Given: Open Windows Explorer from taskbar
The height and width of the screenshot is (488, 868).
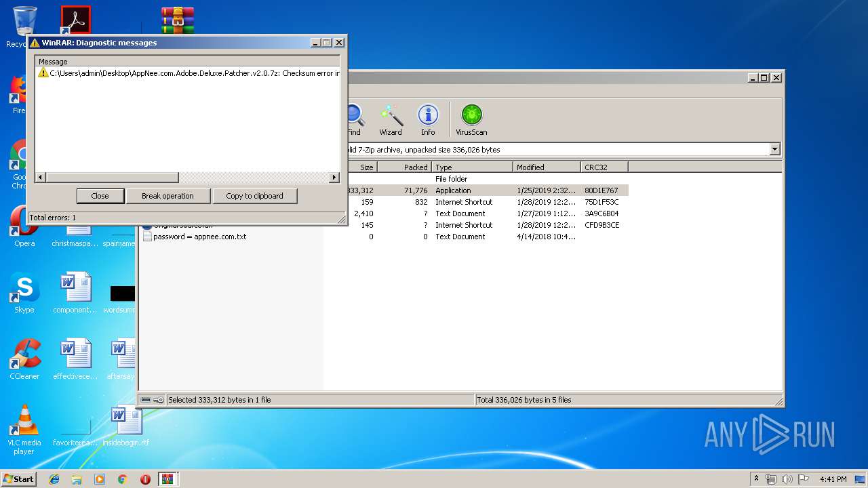Looking at the screenshot, I should coord(77,479).
